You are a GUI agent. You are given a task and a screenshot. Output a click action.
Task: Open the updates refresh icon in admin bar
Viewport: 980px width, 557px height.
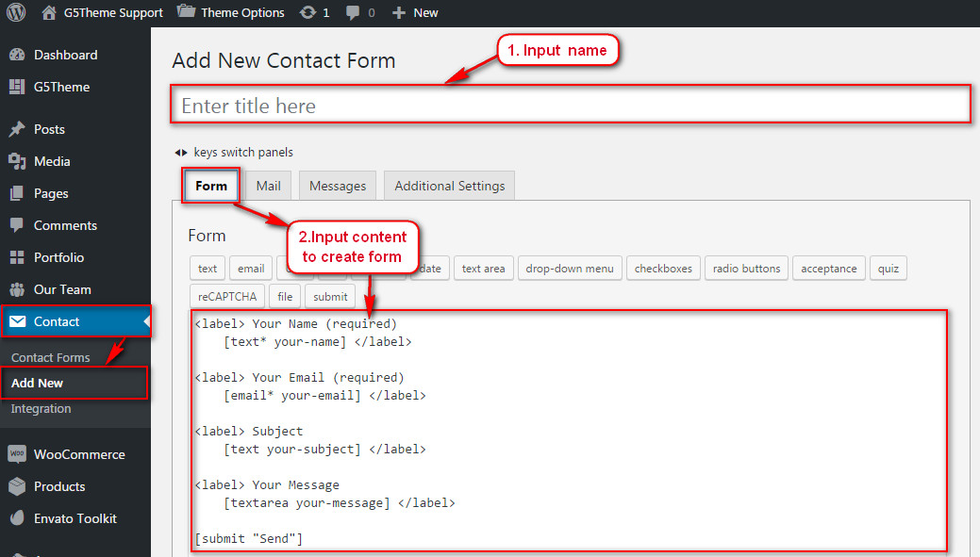tap(307, 12)
